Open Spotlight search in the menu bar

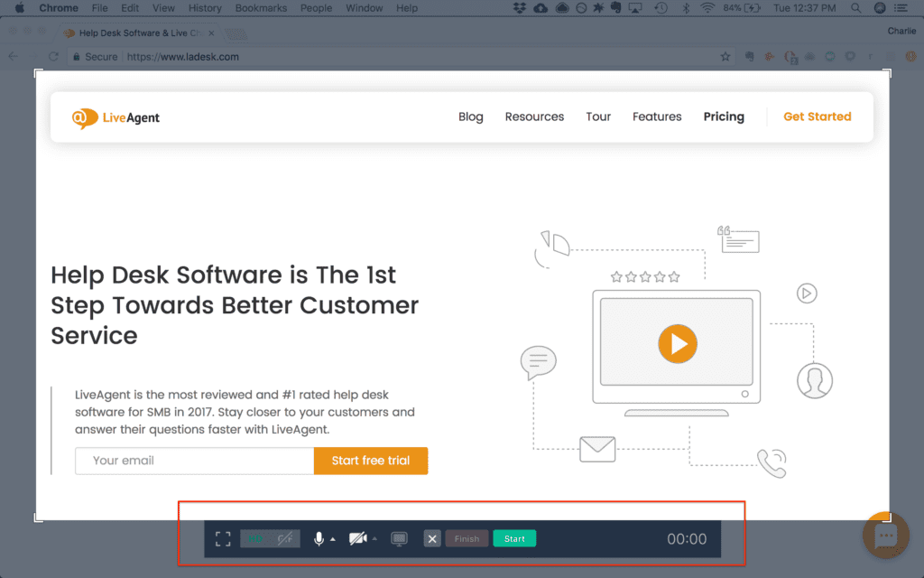tap(854, 7)
